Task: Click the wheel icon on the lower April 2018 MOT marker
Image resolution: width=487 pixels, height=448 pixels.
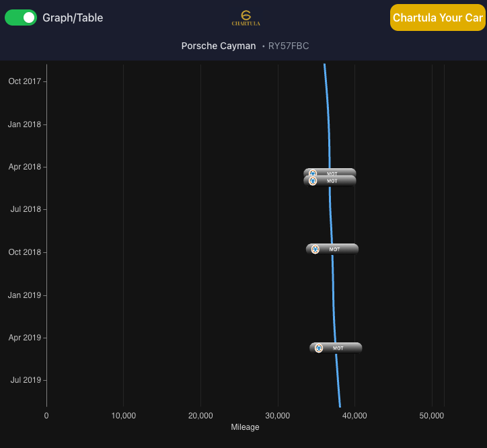Action: point(313,181)
